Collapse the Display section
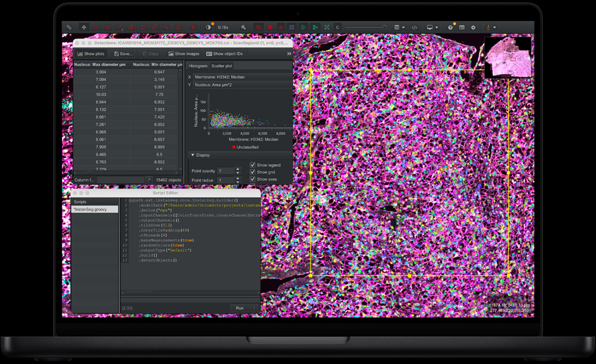Screen dimensions: 596x364 pyautogui.click(x=193, y=155)
